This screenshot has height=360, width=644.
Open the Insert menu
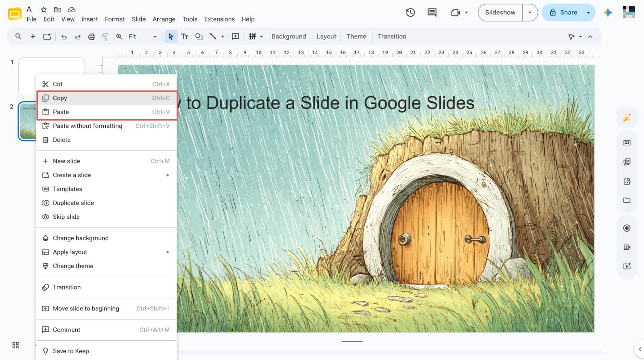[90, 19]
